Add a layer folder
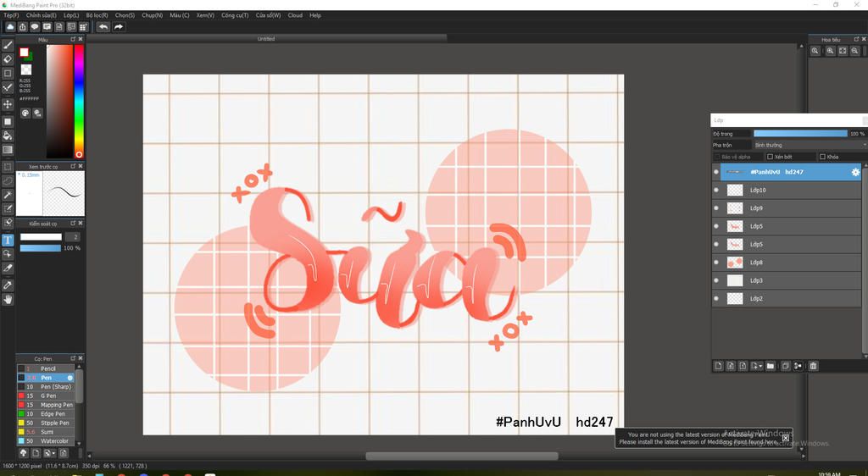This screenshot has width=868, height=476. point(770,366)
